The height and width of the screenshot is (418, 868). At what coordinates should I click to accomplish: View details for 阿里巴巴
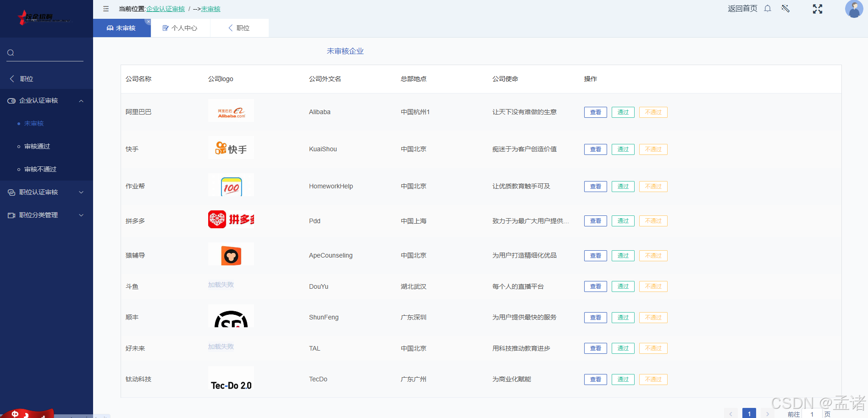595,112
